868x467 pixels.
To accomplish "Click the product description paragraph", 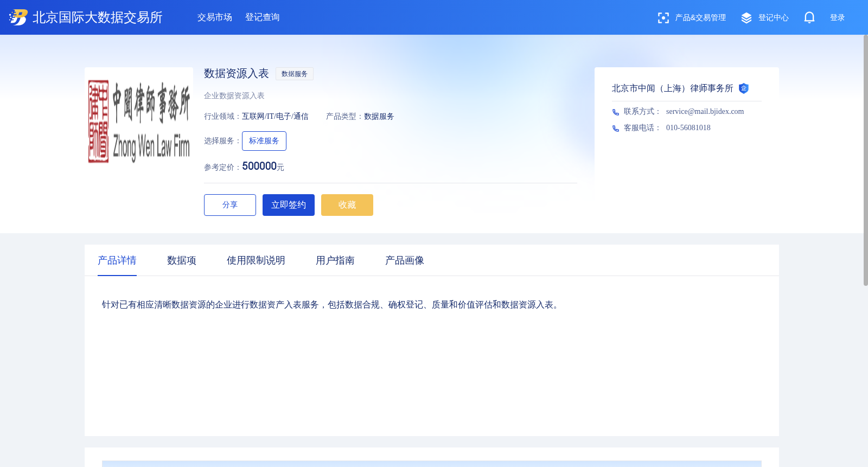I will [x=331, y=305].
